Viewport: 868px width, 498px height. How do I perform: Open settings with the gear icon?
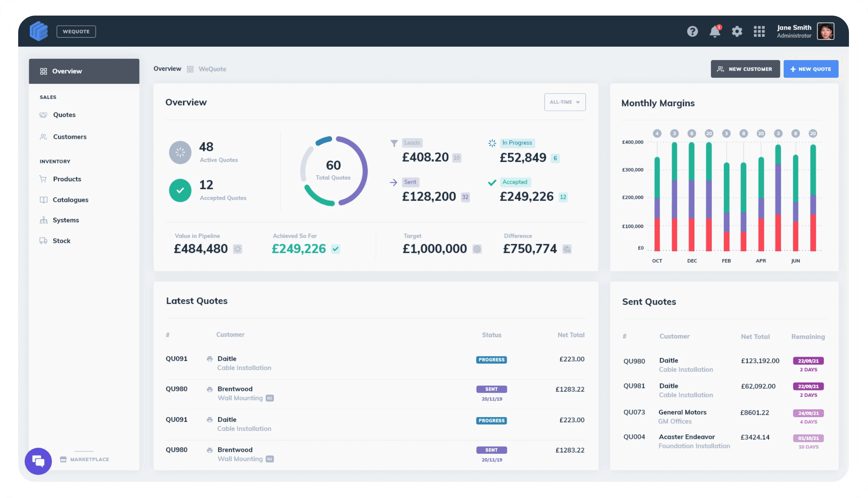(737, 31)
